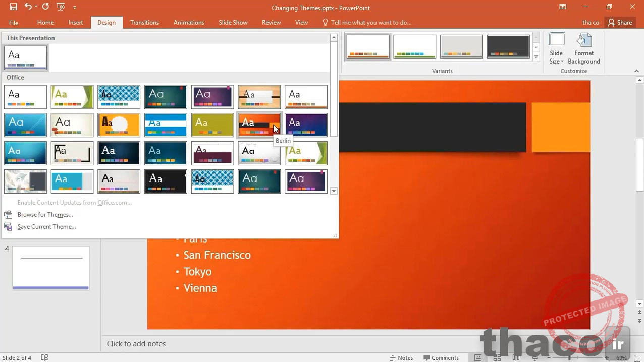Apply the Berlin orange theme
The height and width of the screenshot is (362, 644).
tap(259, 125)
